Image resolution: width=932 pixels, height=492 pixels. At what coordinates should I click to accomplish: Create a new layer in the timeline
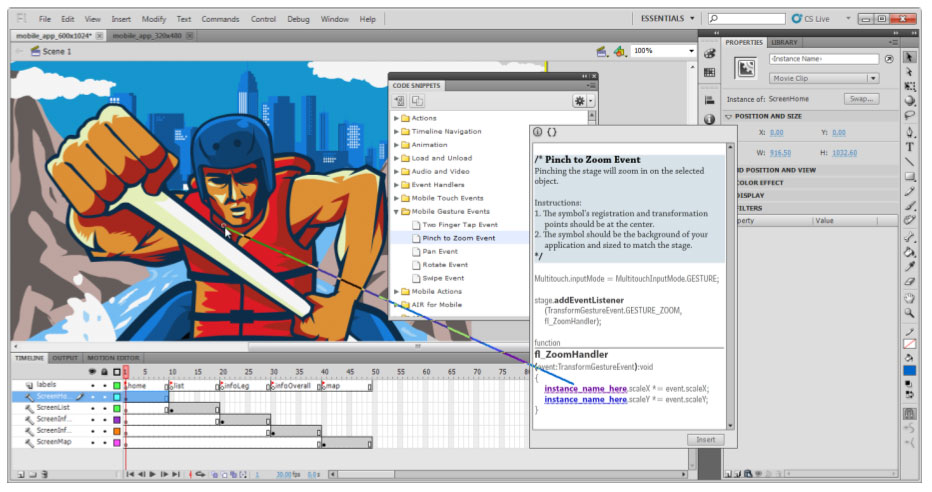click(x=19, y=474)
